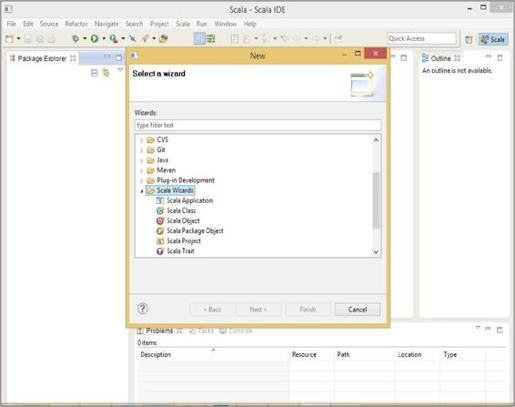This screenshot has width=515, height=407.
Task: Select the Package Explorer tab
Action: coord(42,58)
